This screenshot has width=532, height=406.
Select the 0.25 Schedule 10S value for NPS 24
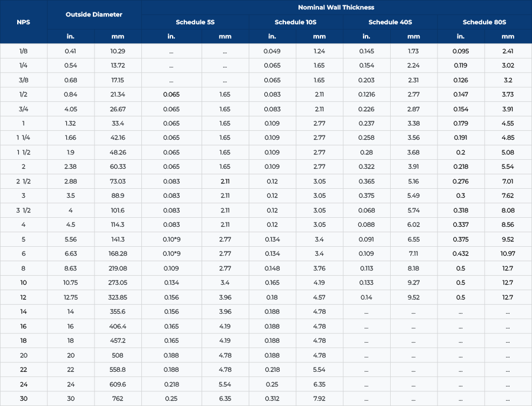coord(272,384)
